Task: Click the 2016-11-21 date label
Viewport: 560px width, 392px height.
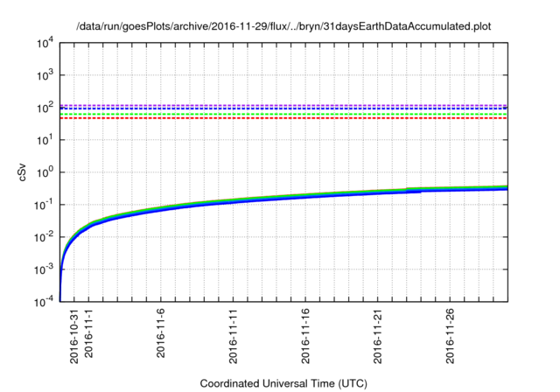Action: 377,336
